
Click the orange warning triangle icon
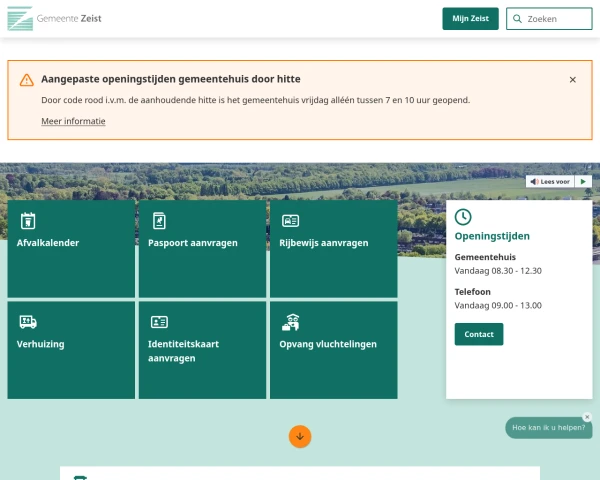tap(27, 80)
